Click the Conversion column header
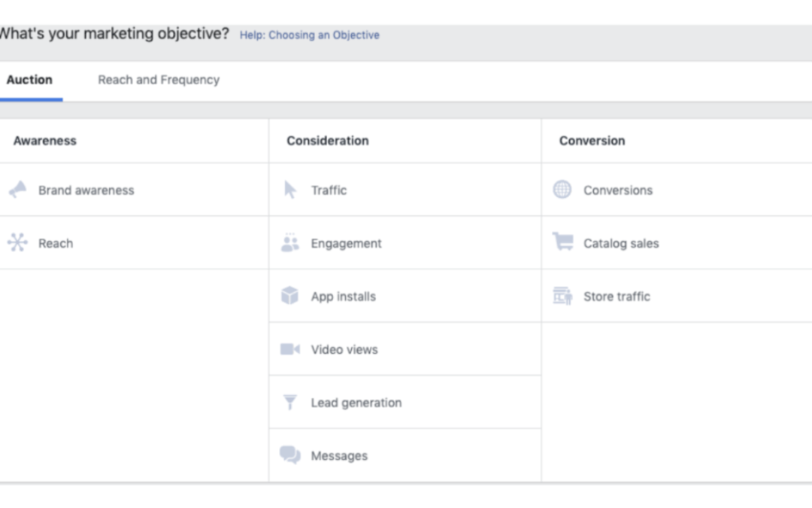This screenshot has height=508, width=812. pyautogui.click(x=592, y=141)
